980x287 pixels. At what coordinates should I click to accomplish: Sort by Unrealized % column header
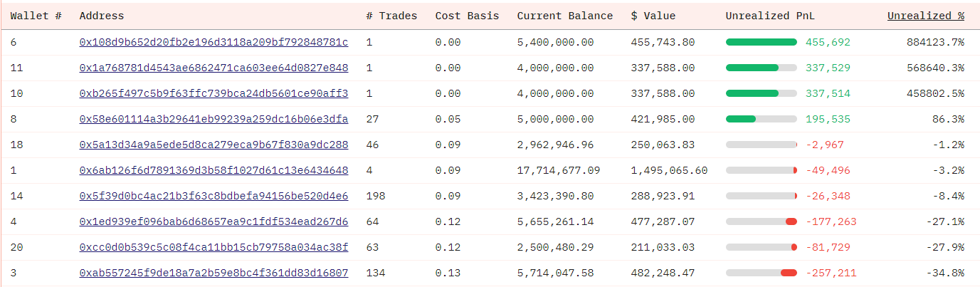925,16
